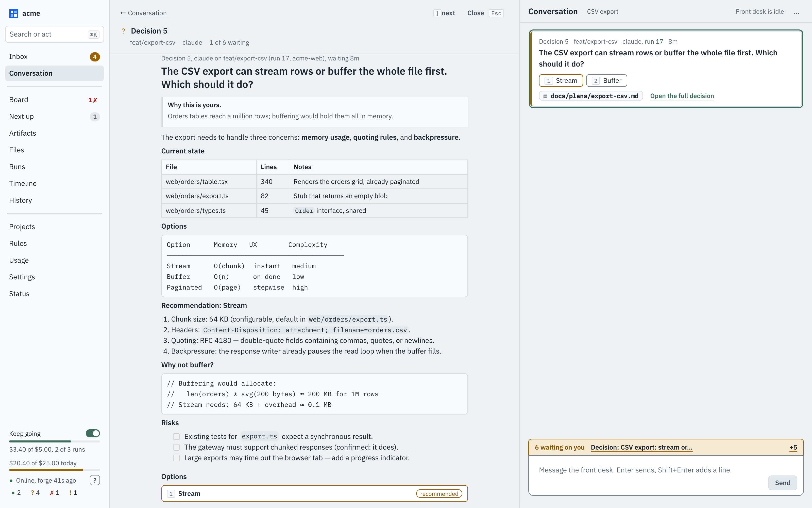812x508 pixels.
Task: Open the Status page
Action: point(54,294)
